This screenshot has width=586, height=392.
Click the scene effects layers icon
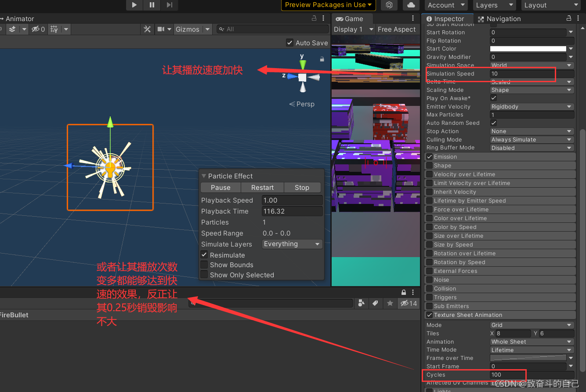tap(12, 29)
